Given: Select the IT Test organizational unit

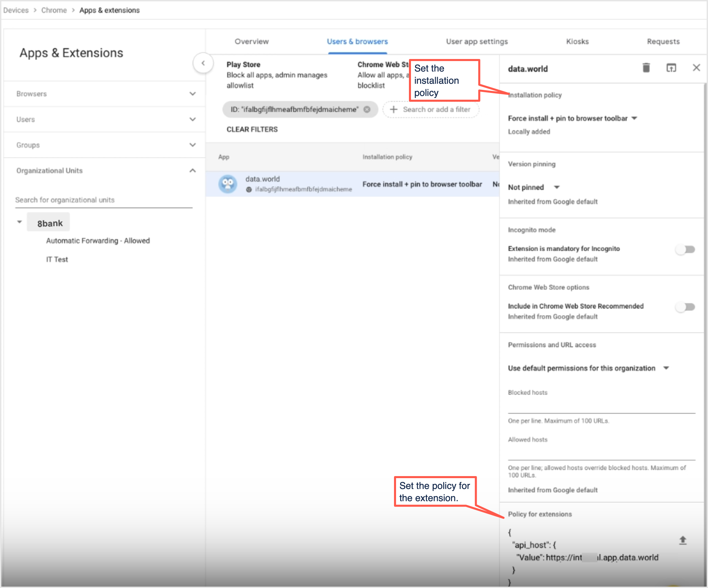Looking at the screenshot, I should 57,259.
